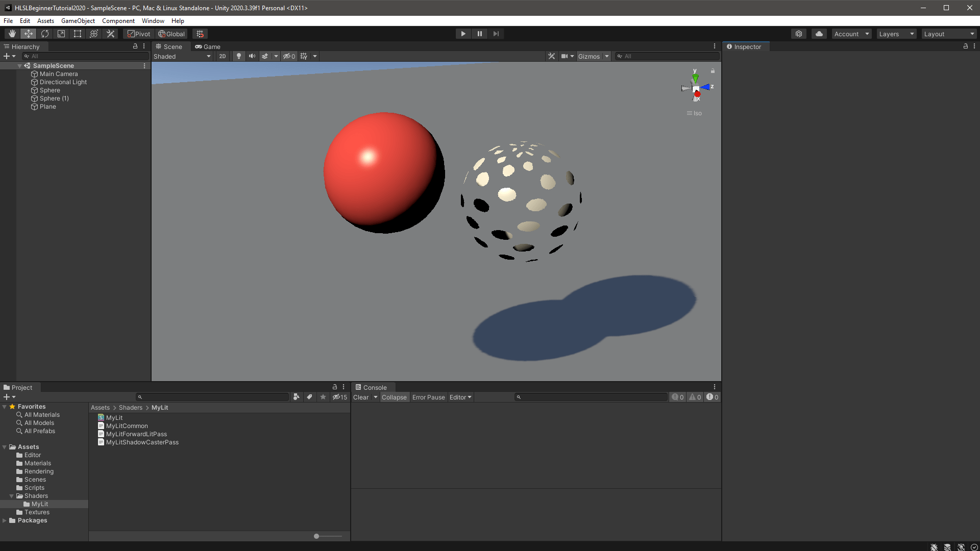
Task: Open scene camera settings icon
Action: pyautogui.click(x=565, y=56)
